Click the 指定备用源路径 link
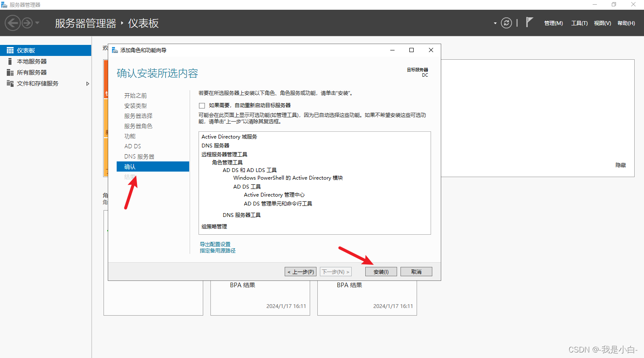Viewport: 644px width, 358px height. (x=218, y=251)
